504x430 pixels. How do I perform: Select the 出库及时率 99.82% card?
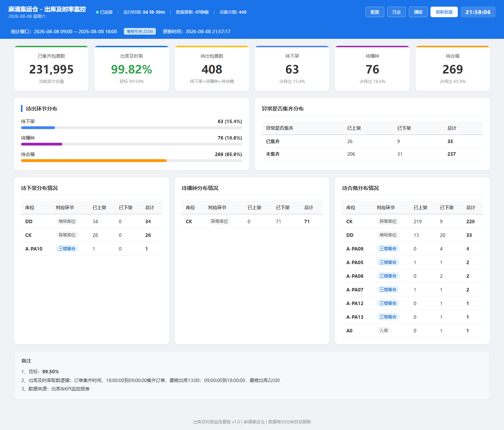pyautogui.click(x=132, y=69)
